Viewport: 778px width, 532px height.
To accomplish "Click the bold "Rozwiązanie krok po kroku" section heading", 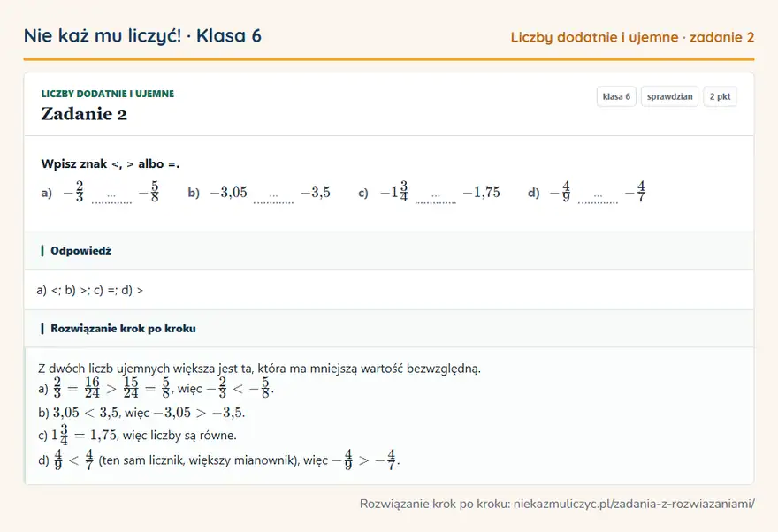I will pos(123,328).
